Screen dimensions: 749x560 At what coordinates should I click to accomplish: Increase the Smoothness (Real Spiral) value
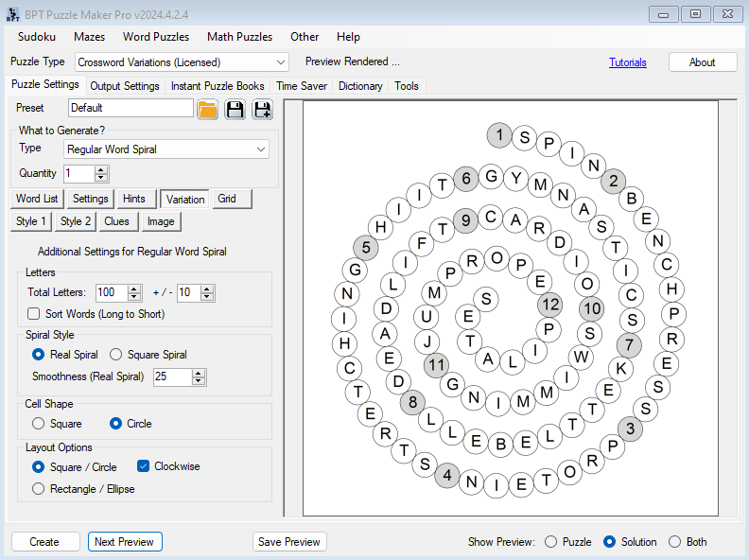pyautogui.click(x=199, y=373)
